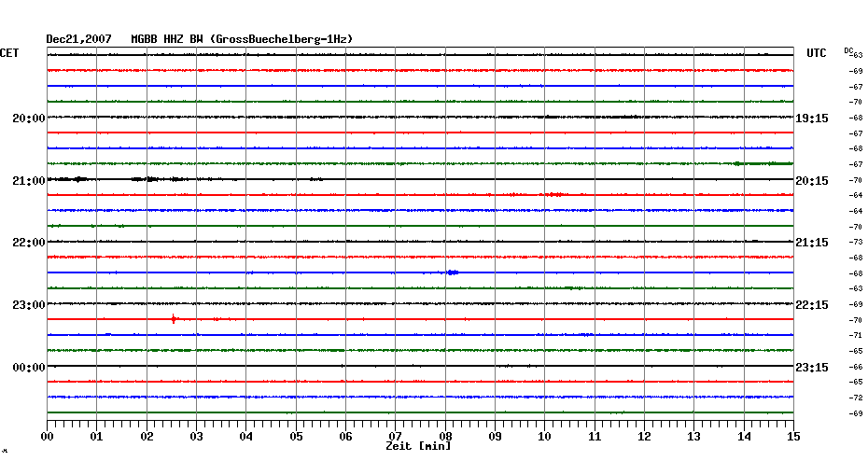This screenshot has width=868, height=461.
Task: Click the DC value -66 beside 23:15
Action: pyautogui.click(x=856, y=367)
